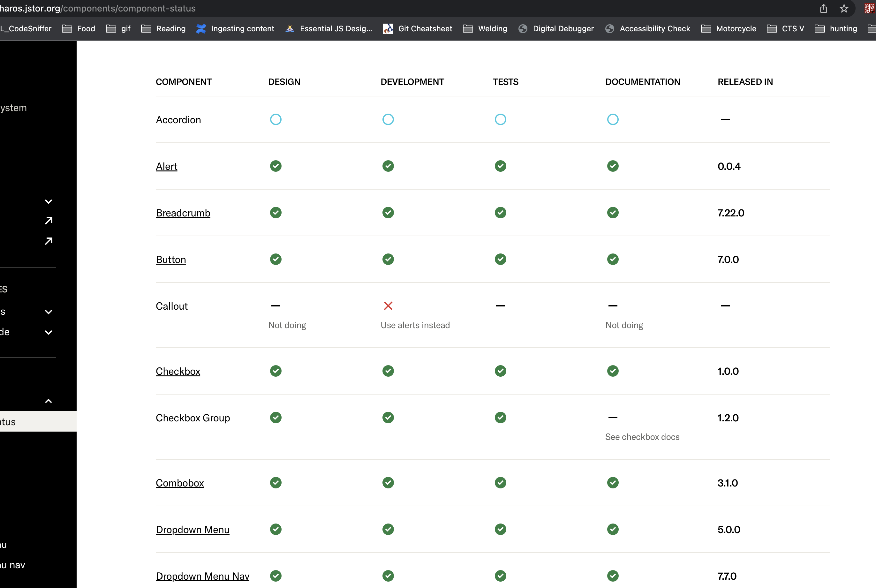Open the Button component link
Viewport: 876px width, 588px height.
(x=171, y=260)
